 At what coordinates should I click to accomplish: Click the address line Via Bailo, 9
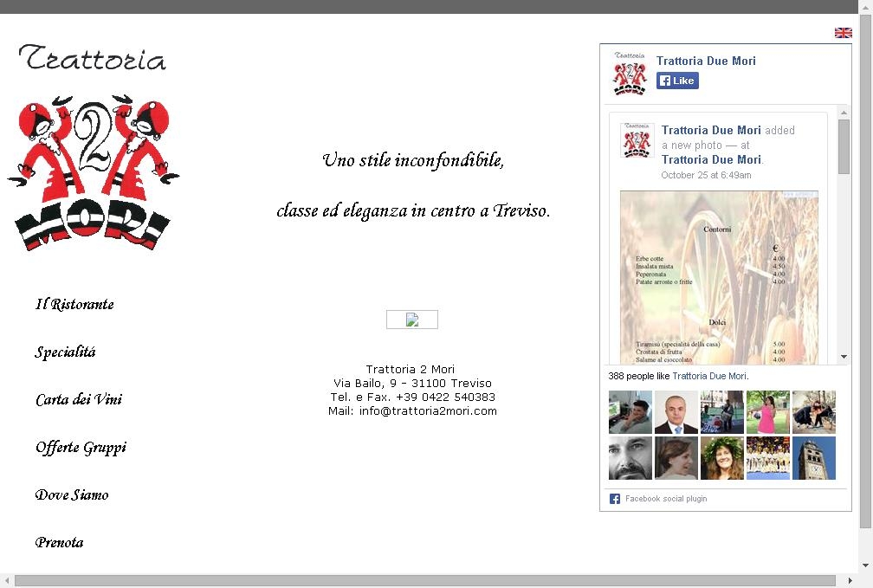point(412,383)
